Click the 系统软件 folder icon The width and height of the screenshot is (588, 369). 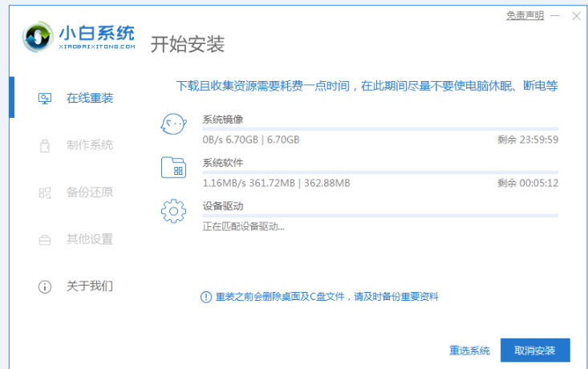coord(173,168)
